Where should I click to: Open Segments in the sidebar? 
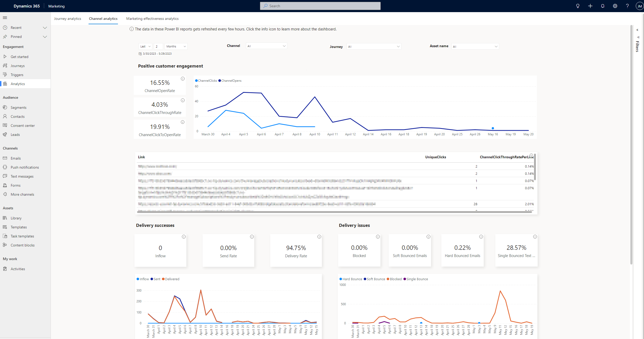[18, 108]
